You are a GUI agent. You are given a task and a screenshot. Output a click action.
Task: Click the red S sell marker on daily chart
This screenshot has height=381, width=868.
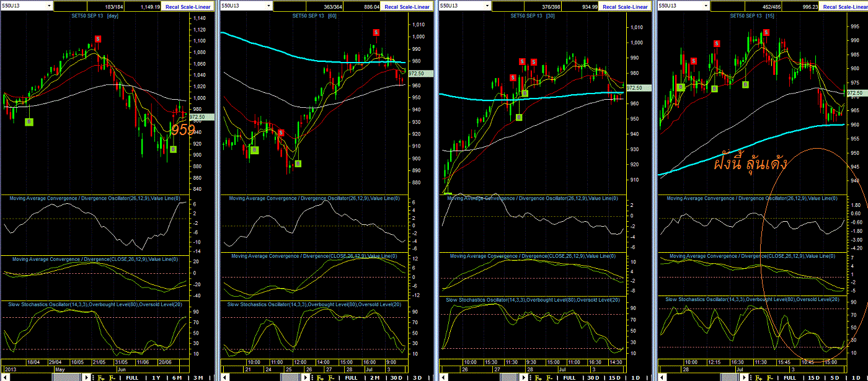click(97, 39)
